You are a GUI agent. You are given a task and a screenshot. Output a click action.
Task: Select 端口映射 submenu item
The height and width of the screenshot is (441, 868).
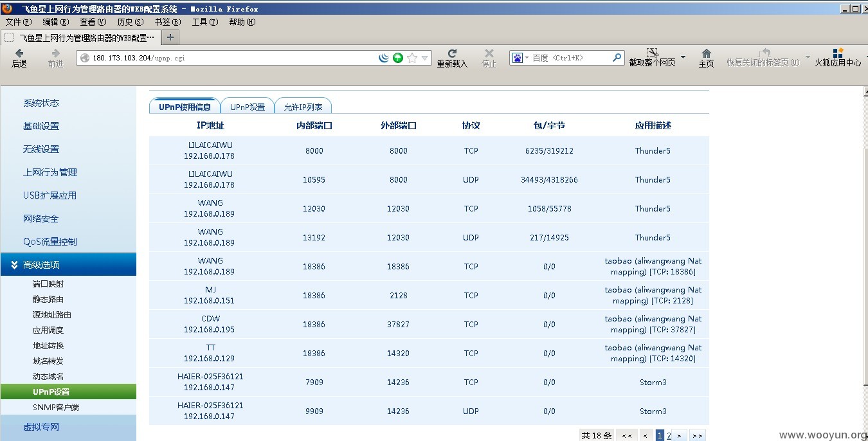tap(48, 284)
